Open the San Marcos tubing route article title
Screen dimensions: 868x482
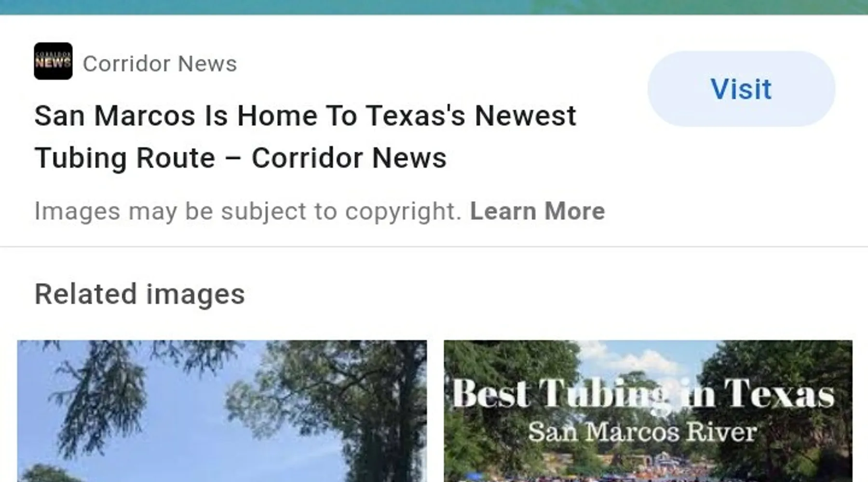305,137
